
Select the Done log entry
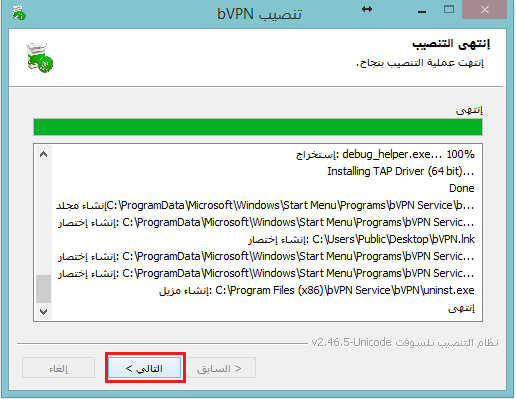[x=462, y=188]
